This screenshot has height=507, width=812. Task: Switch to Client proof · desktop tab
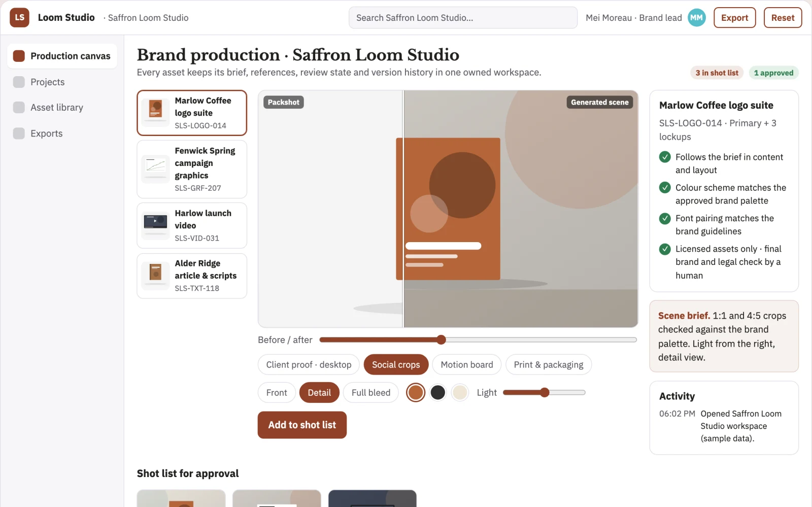point(309,364)
